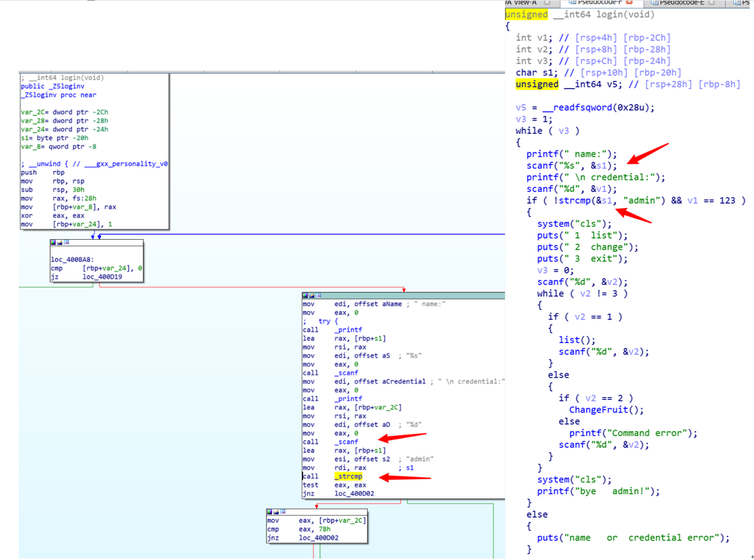Click color icon on loc_400BA8 node
754x560 pixels.
[x=53, y=243]
